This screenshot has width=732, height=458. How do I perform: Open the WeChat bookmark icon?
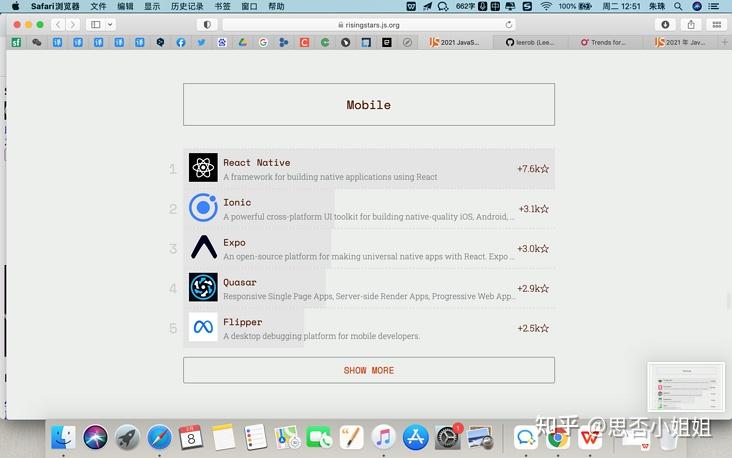point(37,42)
